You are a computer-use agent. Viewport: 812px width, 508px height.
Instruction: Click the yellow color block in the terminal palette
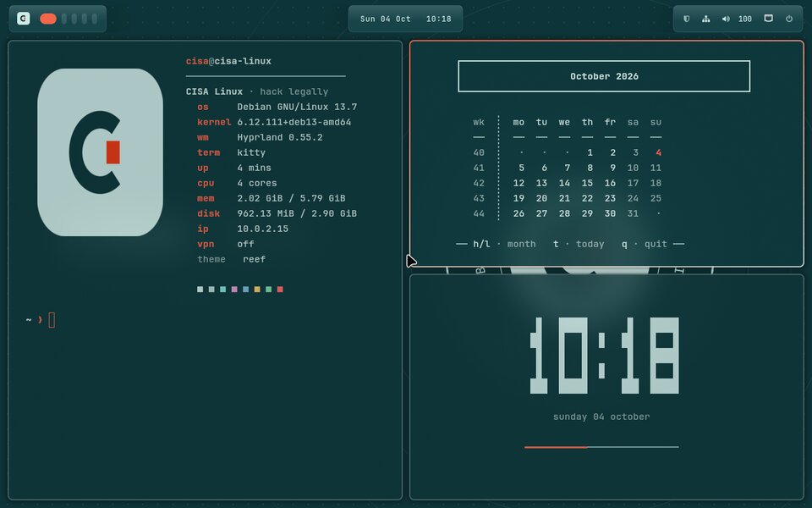257,290
